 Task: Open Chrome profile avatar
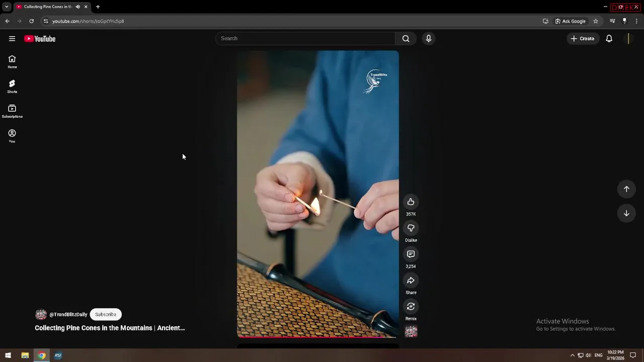[624, 21]
